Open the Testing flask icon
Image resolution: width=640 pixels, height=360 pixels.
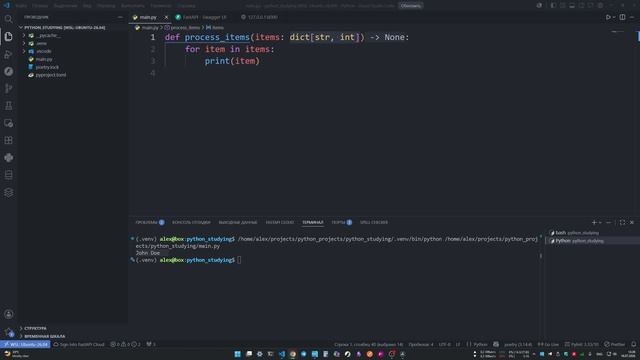(x=9, y=106)
